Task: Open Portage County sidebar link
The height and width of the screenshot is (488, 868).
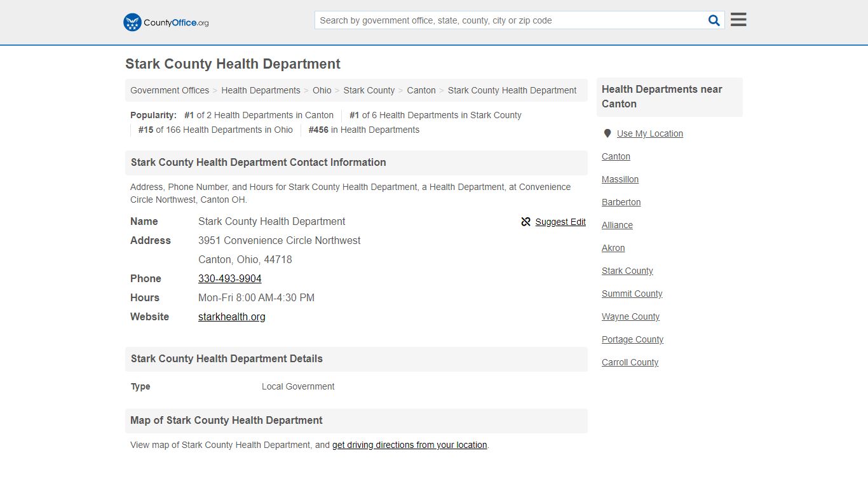Action: tap(633, 339)
